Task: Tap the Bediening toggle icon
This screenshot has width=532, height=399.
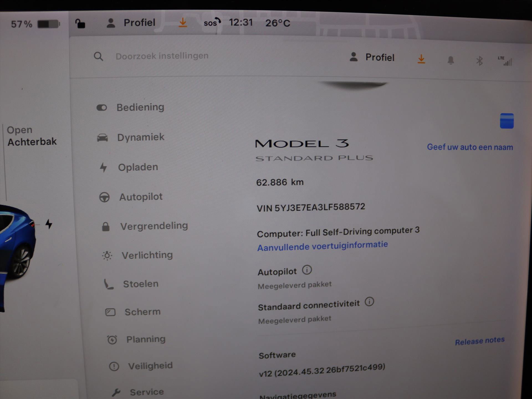Action: pyautogui.click(x=102, y=108)
